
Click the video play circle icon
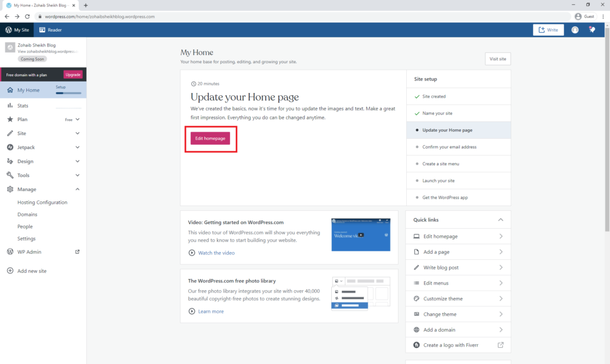192,253
